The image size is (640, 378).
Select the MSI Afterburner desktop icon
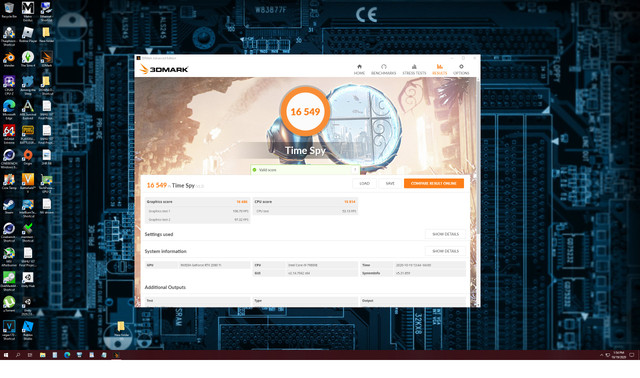pos(9,257)
